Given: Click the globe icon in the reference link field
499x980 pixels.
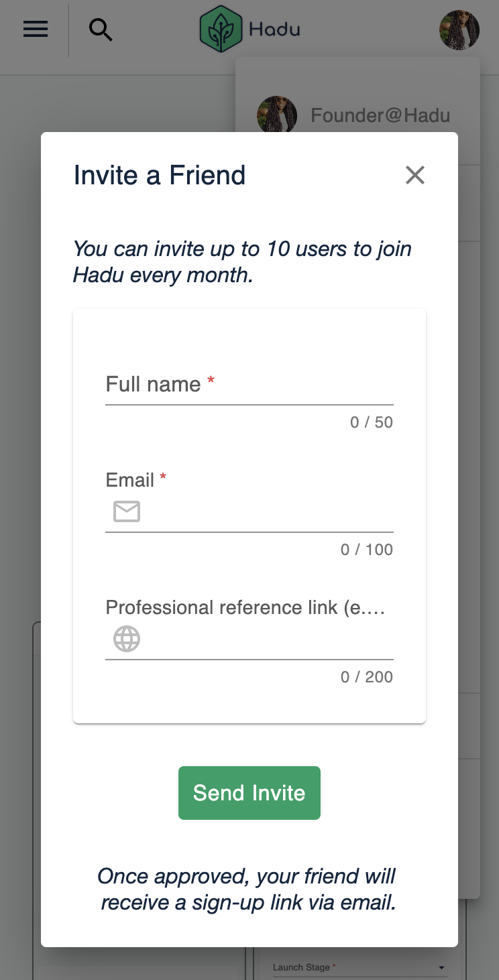Looking at the screenshot, I should click(x=127, y=639).
